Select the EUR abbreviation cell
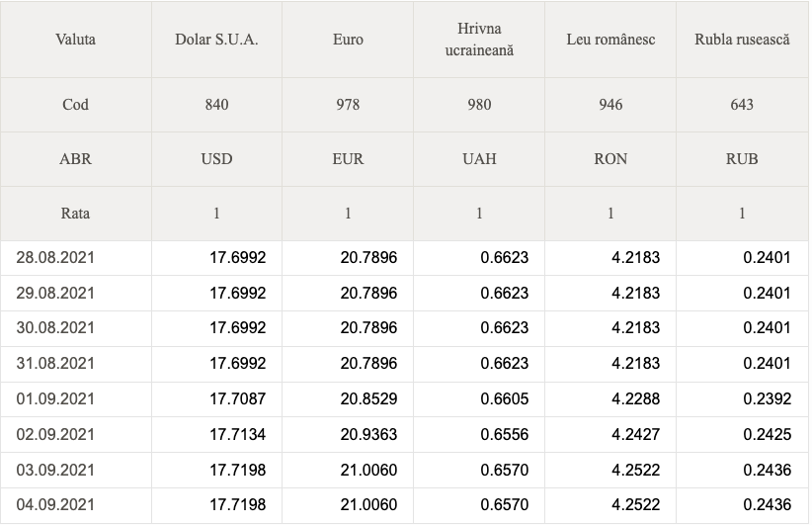812x525 pixels. [x=348, y=159]
